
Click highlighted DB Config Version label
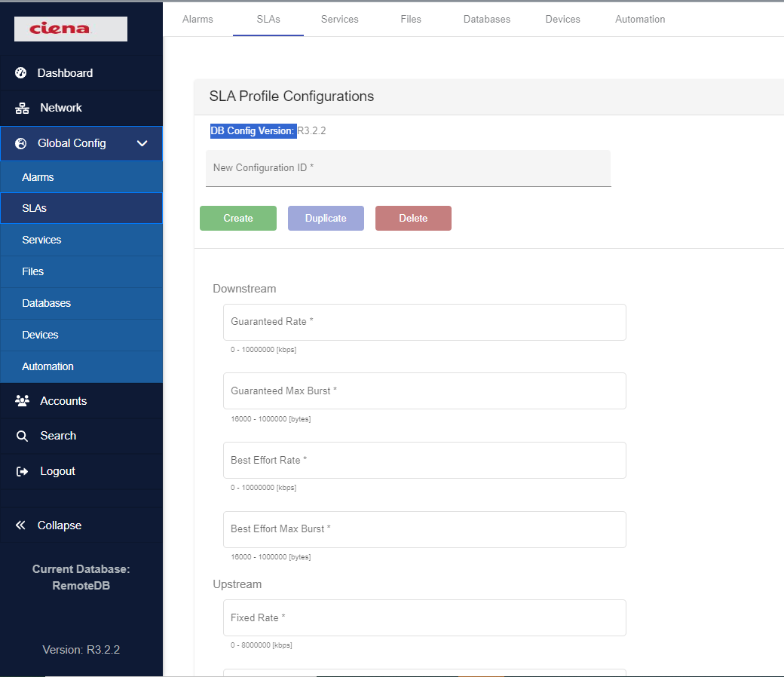tap(253, 131)
